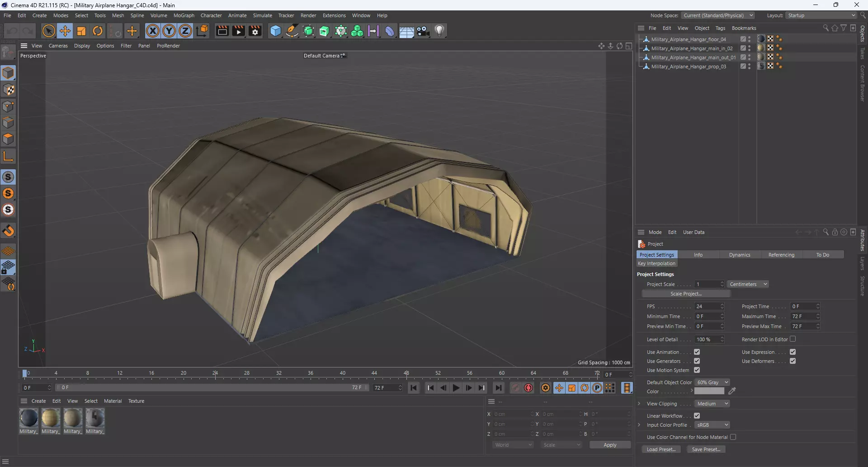Select the Scale tool
Image resolution: width=868 pixels, height=467 pixels.
click(x=81, y=31)
